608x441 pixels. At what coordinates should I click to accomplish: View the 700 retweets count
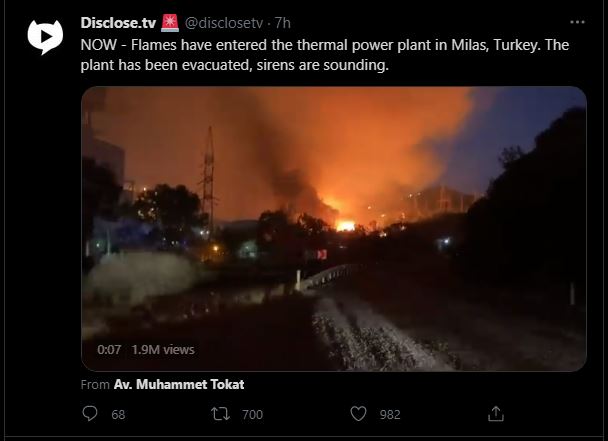[252, 415]
